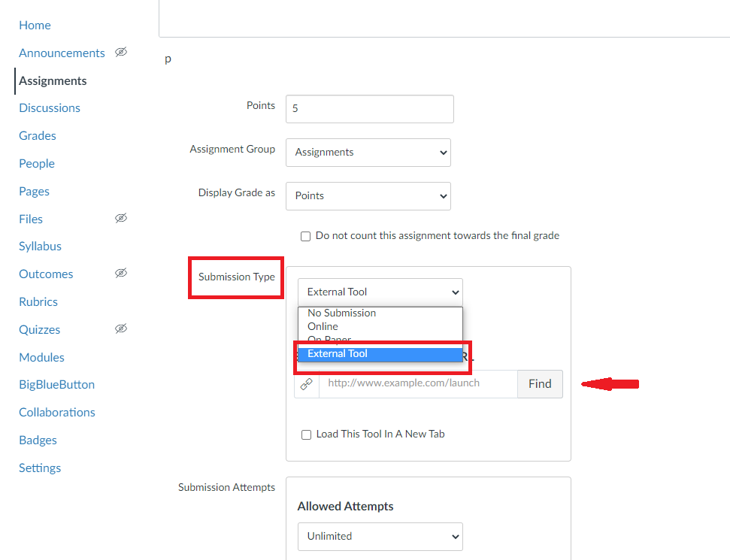The image size is (730, 560).
Task: Open the Rubrics page
Action: coord(38,302)
